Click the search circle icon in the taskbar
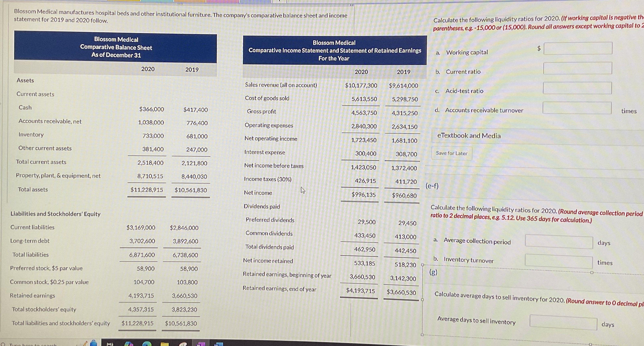644x346 pixels. 3,345
